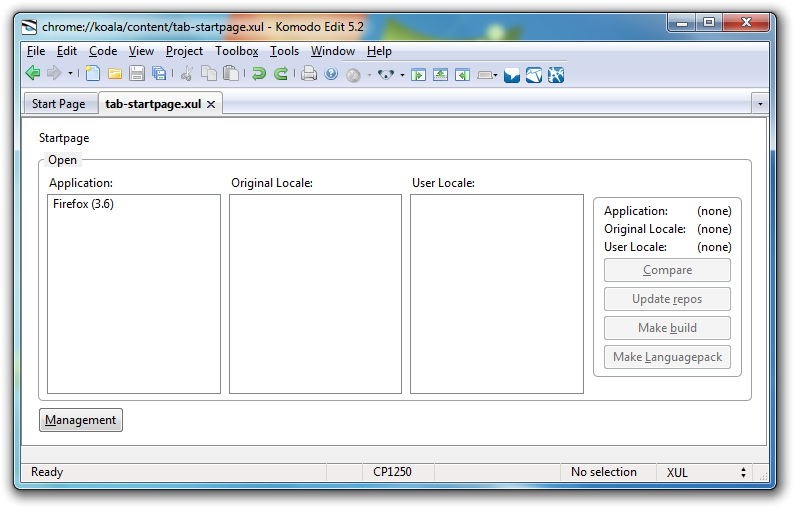
Task: Click the green Redo arrow icon
Action: (x=281, y=74)
